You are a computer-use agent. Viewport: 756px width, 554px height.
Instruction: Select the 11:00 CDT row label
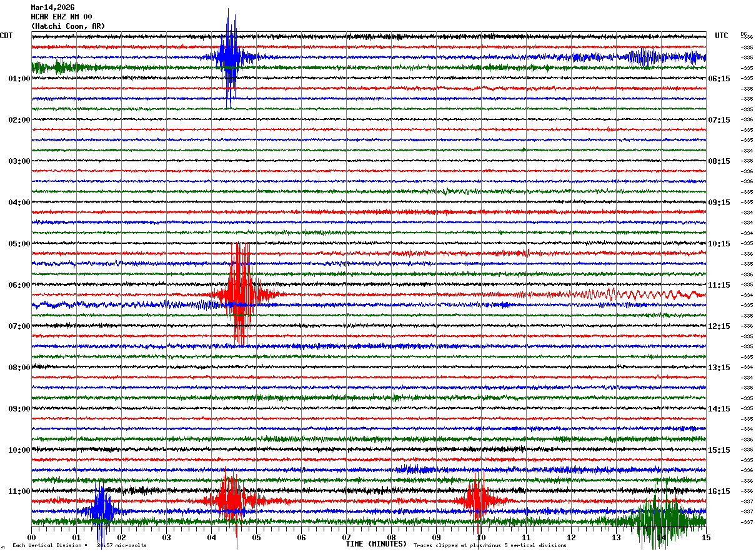pyautogui.click(x=19, y=491)
